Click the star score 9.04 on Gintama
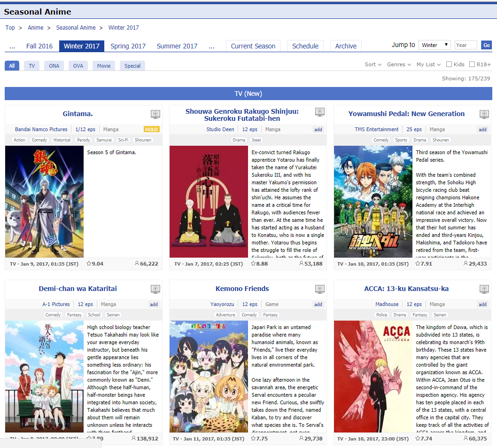Screen dimensions: 497x448 [95, 264]
